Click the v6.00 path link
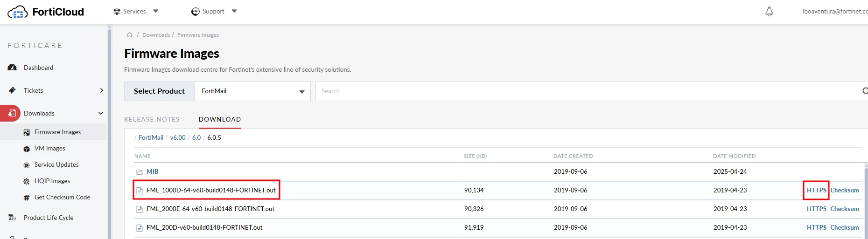Screen dimensions: 868x239 tap(178, 137)
